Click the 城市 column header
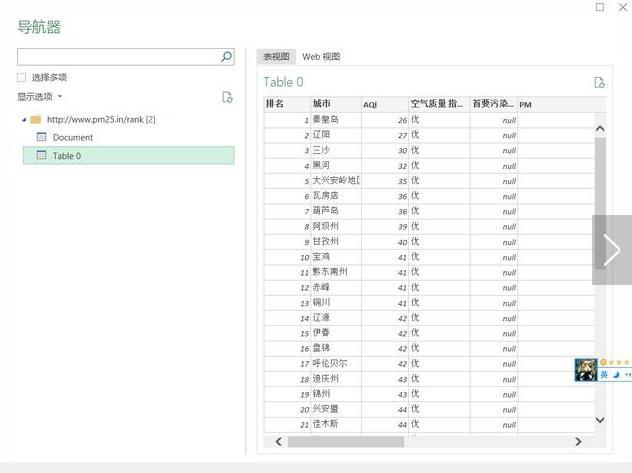This screenshot has height=473, width=632. click(x=336, y=104)
